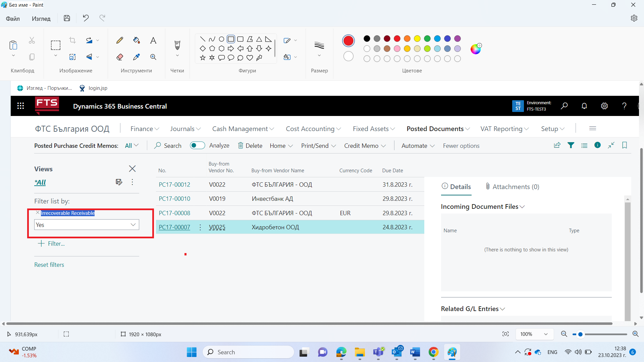Select the Text tool
This screenshot has height=362, width=644.
click(x=153, y=40)
